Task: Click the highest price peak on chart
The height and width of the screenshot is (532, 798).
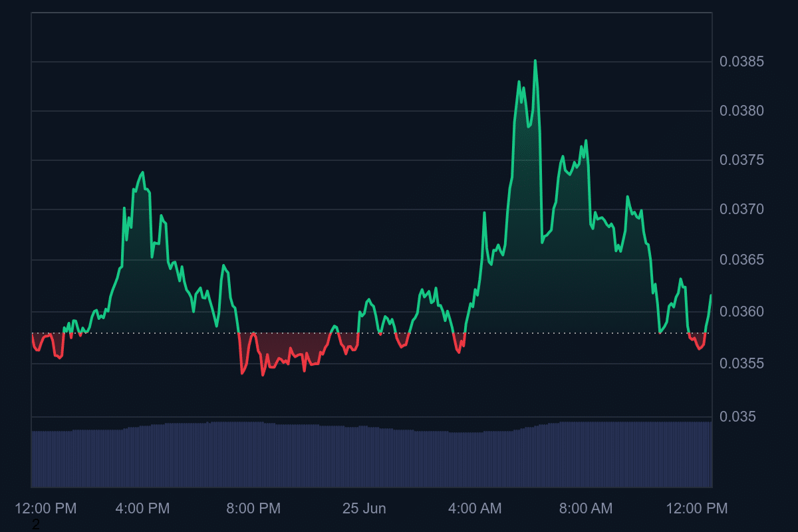Action: pos(535,61)
